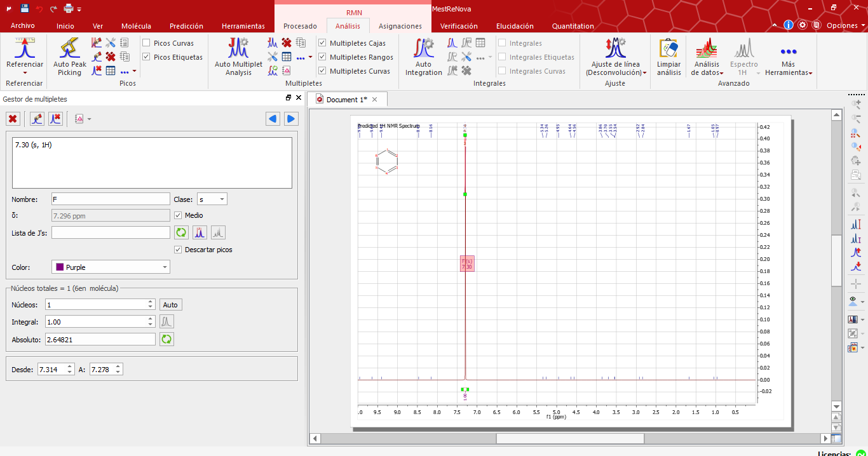Image resolution: width=868 pixels, height=456 pixels.
Task: Click the Limpiar análisis eraser icon
Action: (x=668, y=48)
